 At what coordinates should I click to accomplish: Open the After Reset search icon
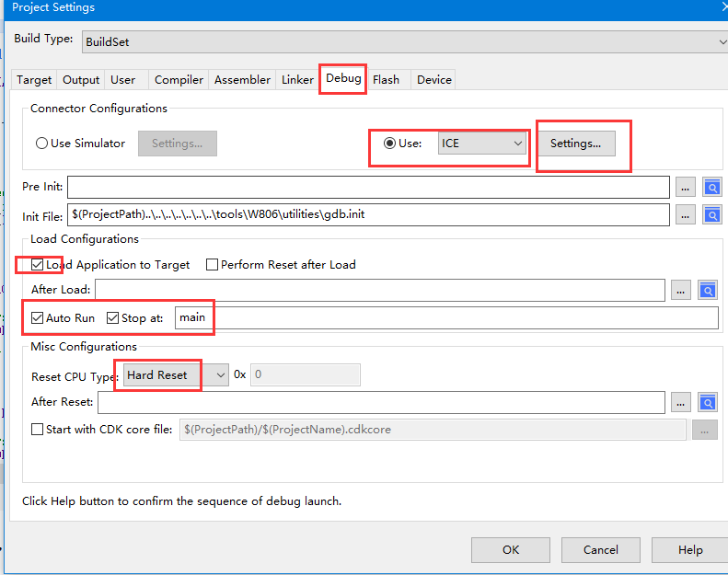click(x=707, y=403)
